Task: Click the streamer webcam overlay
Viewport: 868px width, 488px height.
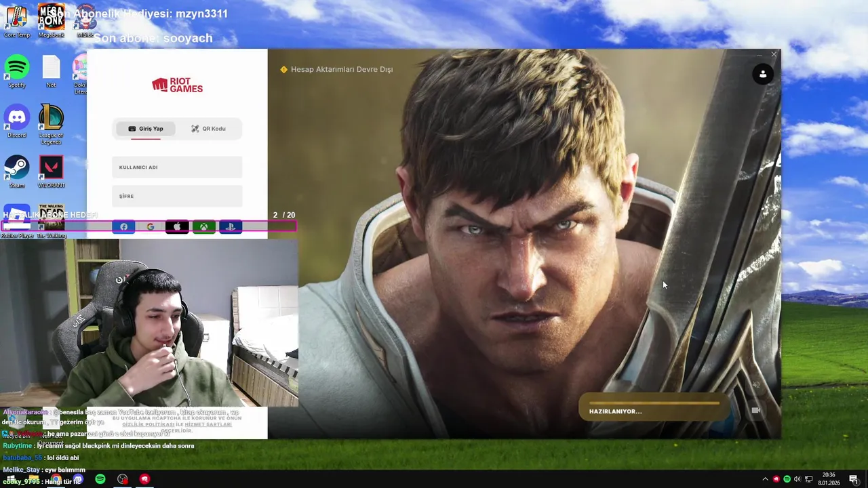Action: 149,323
